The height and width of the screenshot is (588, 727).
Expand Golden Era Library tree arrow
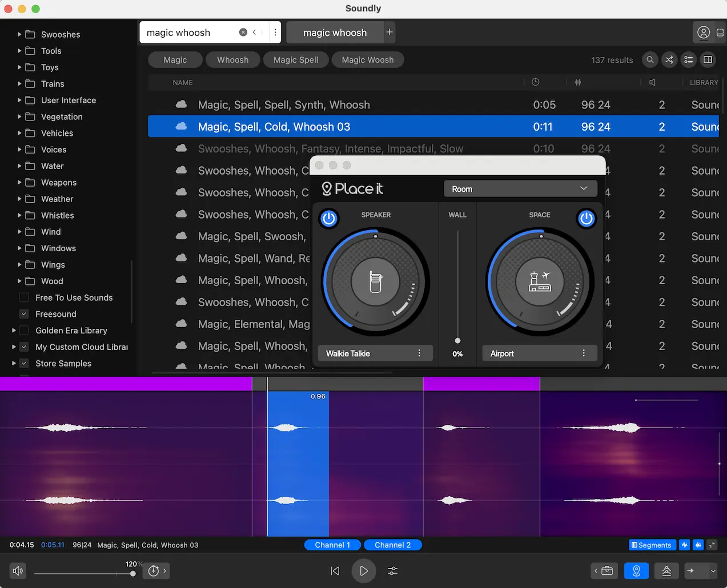point(14,331)
